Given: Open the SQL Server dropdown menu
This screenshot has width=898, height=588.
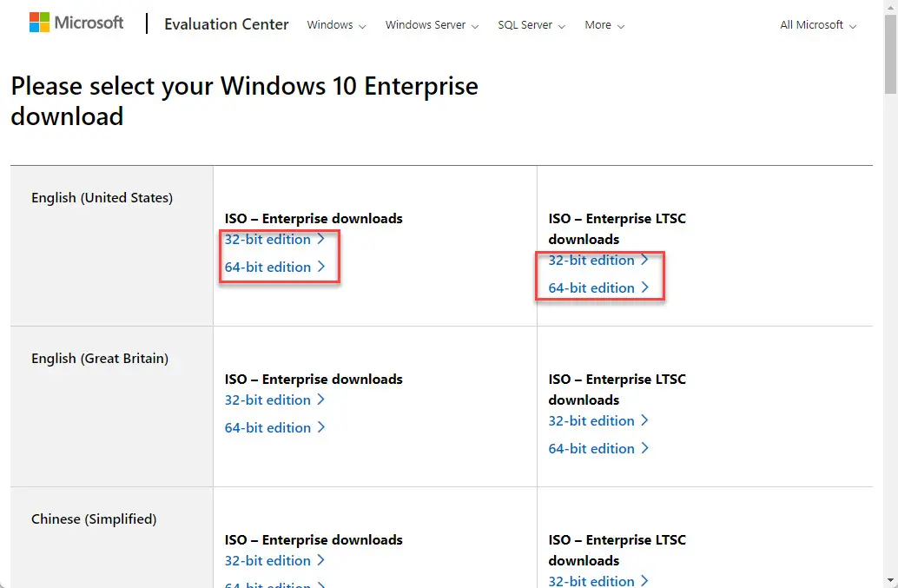Looking at the screenshot, I should point(532,25).
